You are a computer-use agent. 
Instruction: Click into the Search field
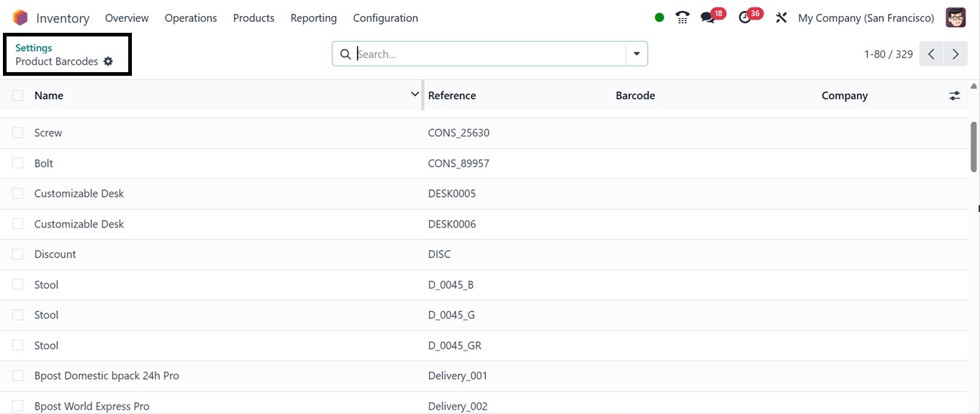click(488, 54)
